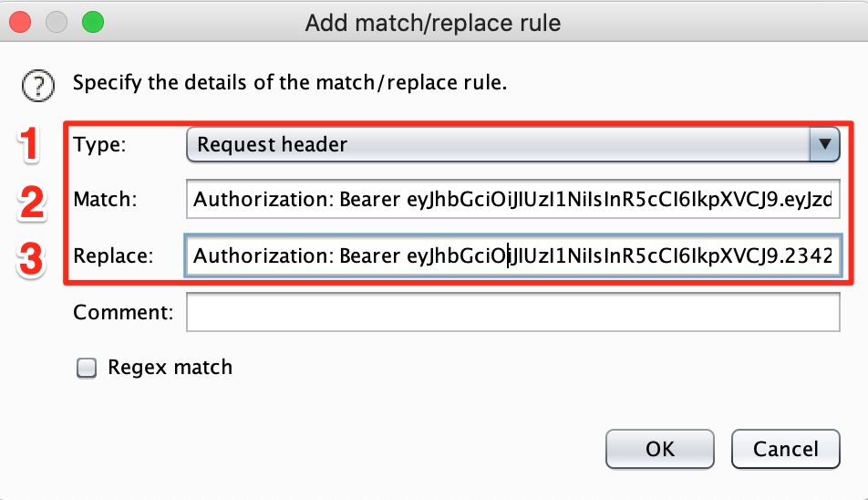Click the Type: field label
The image size is (868, 500).
[99, 144]
